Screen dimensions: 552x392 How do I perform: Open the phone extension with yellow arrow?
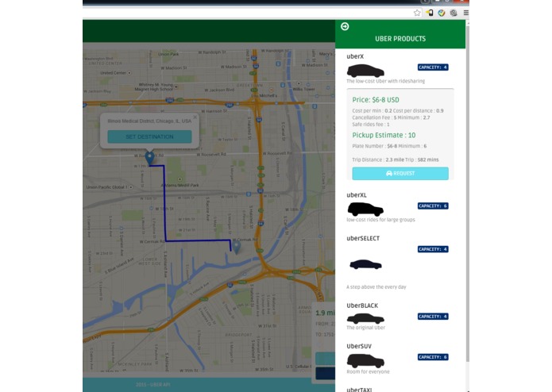point(430,13)
